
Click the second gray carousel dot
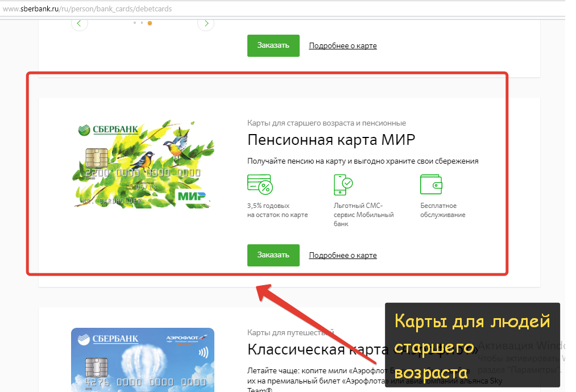click(142, 23)
